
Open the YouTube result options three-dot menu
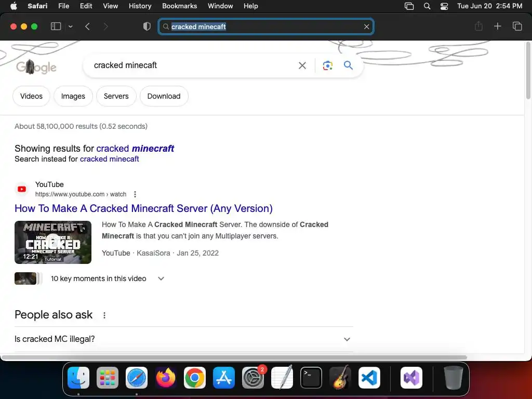[x=135, y=194]
